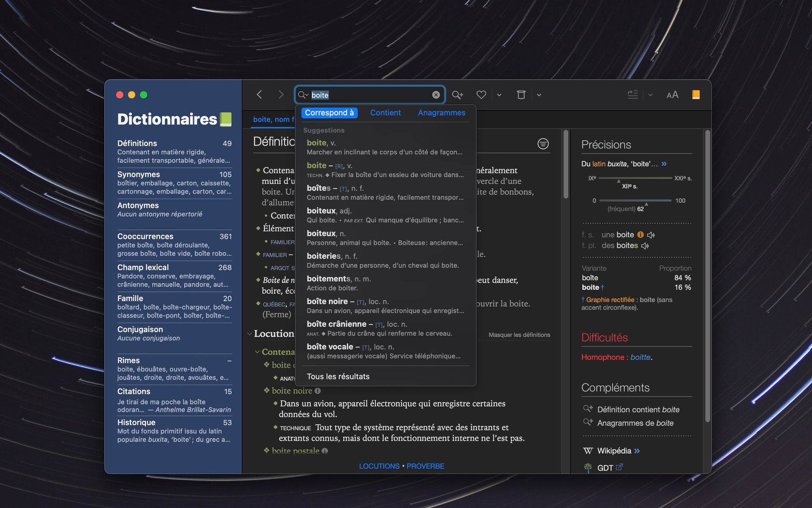Image resolution: width=812 pixels, height=508 pixels.
Task: Open the chevron menu next to the trash icon
Action: pos(539,95)
